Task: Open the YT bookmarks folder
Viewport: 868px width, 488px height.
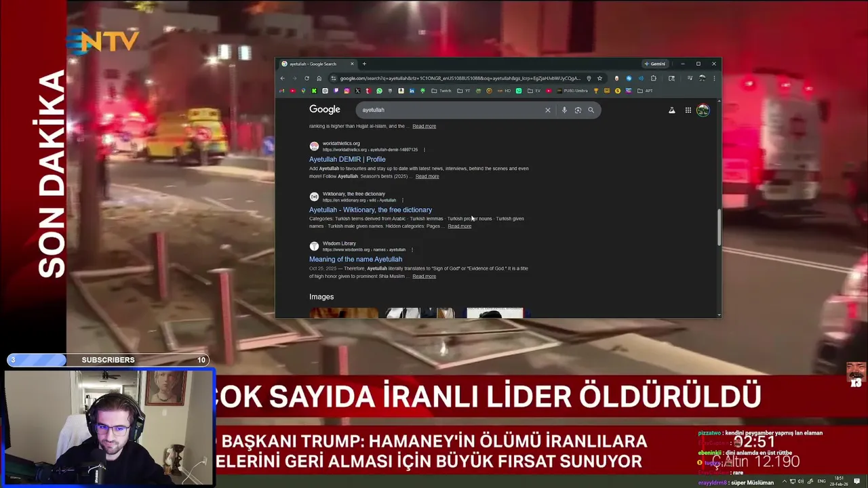Action: point(464,91)
